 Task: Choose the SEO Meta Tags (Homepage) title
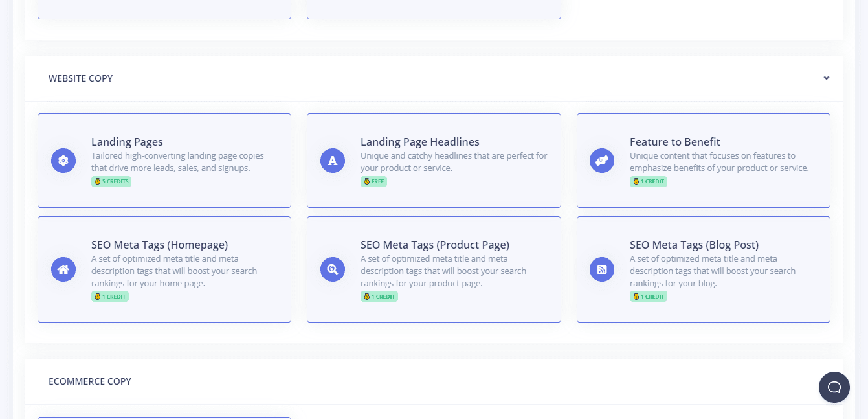(x=159, y=245)
